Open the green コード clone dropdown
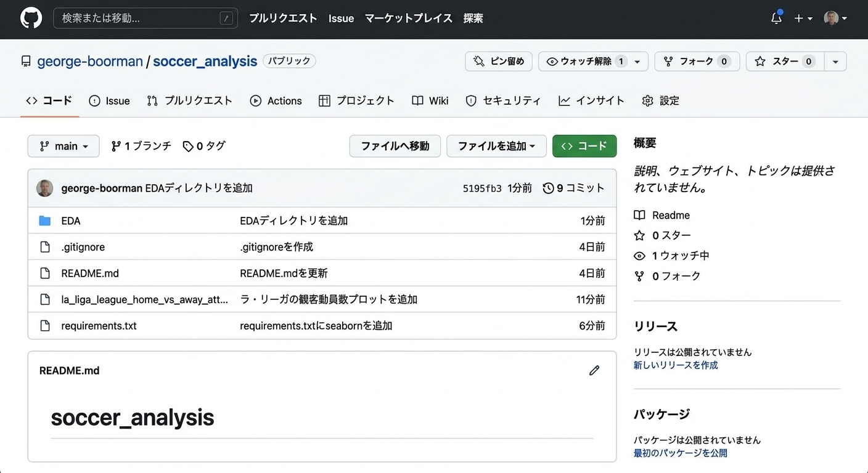The width and height of the screenshot is (868, 473). click(584, 146)
